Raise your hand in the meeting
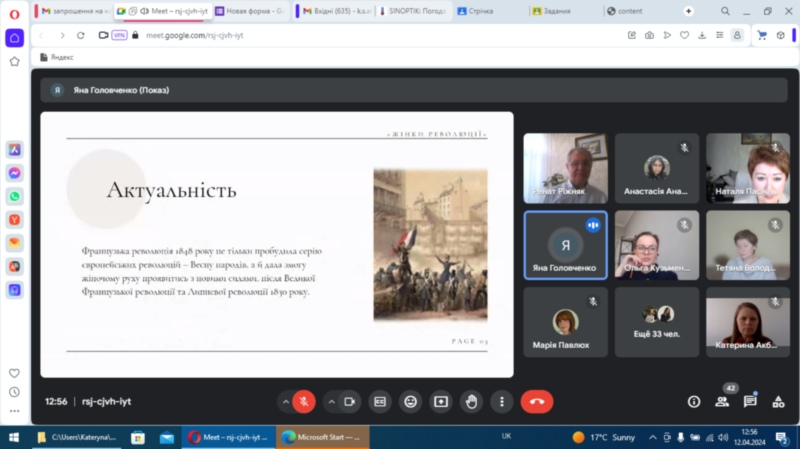The width and height of the screenshot is (800, 449). [471, 401]
